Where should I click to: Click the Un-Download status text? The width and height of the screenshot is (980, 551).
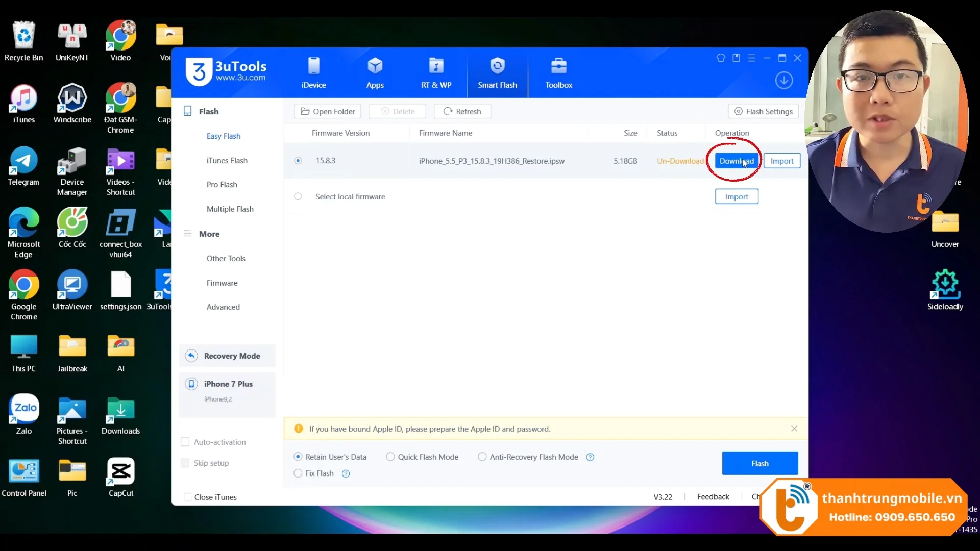click(x=680, y=161)
